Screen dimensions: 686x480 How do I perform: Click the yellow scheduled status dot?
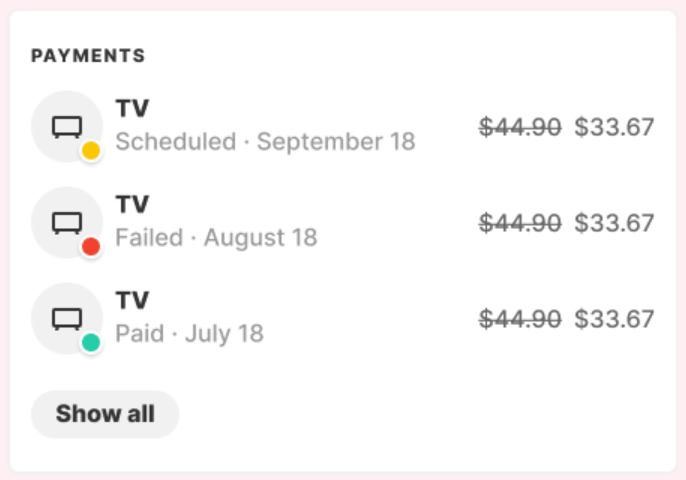click(91, 151)
